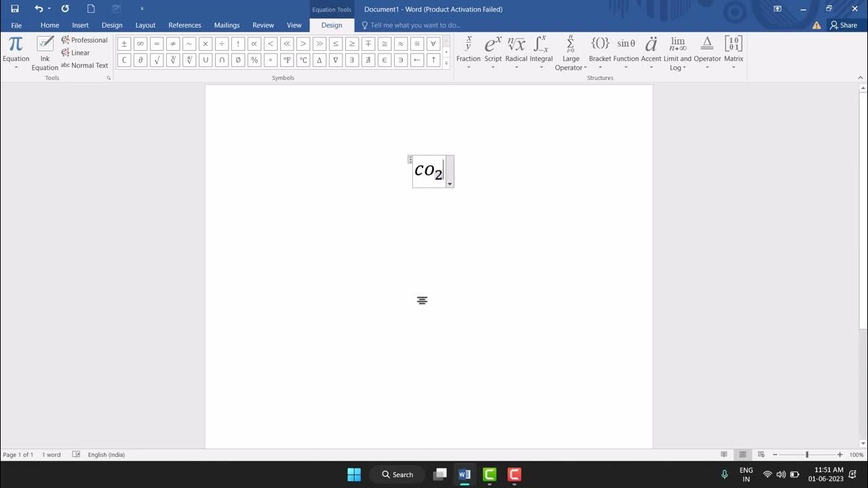Switch to the Home tab

tap(50, 25)
